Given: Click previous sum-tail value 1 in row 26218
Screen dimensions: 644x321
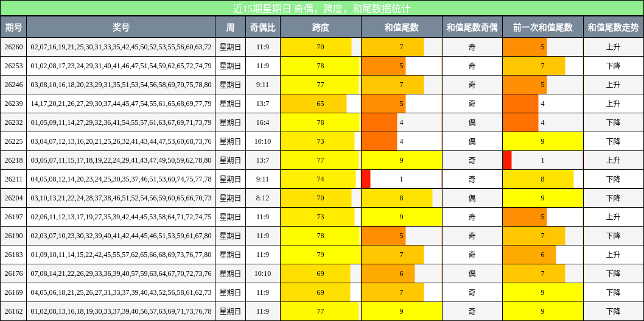Looking at the screenshot, I should [542, 160].
